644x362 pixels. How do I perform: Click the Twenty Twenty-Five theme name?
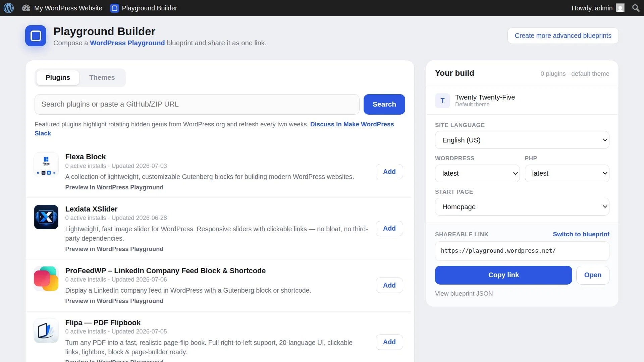pos(485,97)
